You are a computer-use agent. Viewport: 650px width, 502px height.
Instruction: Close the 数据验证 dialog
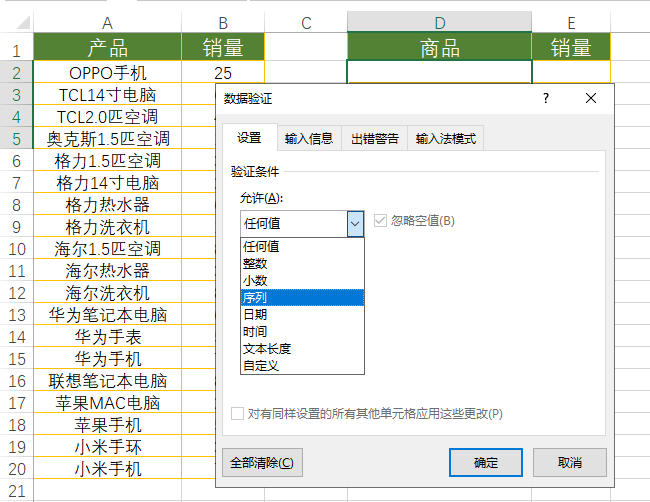pyautogui.click(x=591, y=98)
